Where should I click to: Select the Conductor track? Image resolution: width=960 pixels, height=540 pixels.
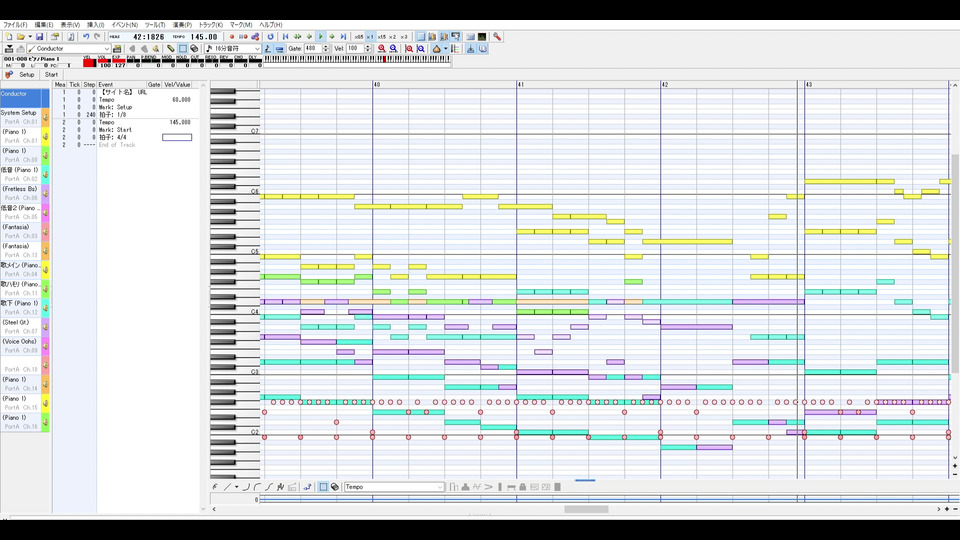24,98
